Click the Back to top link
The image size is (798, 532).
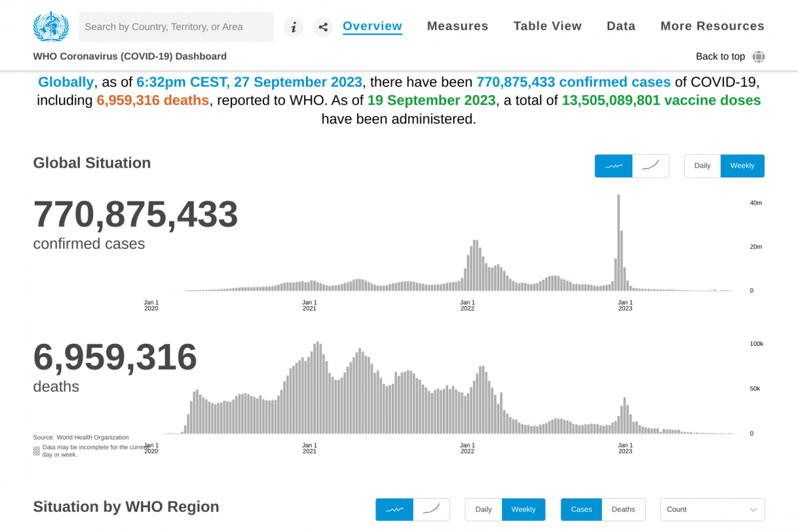pyautogui.click(x=720, y=57)
